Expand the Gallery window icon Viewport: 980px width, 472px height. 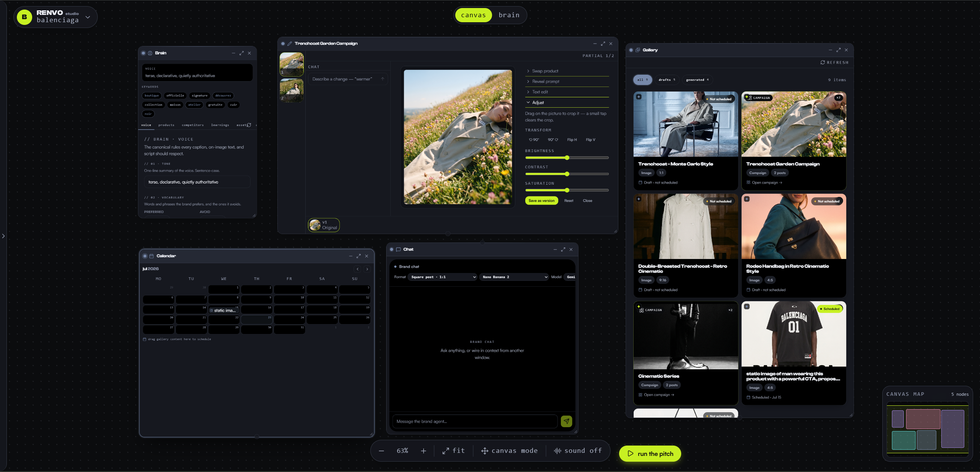pos(838,50)
